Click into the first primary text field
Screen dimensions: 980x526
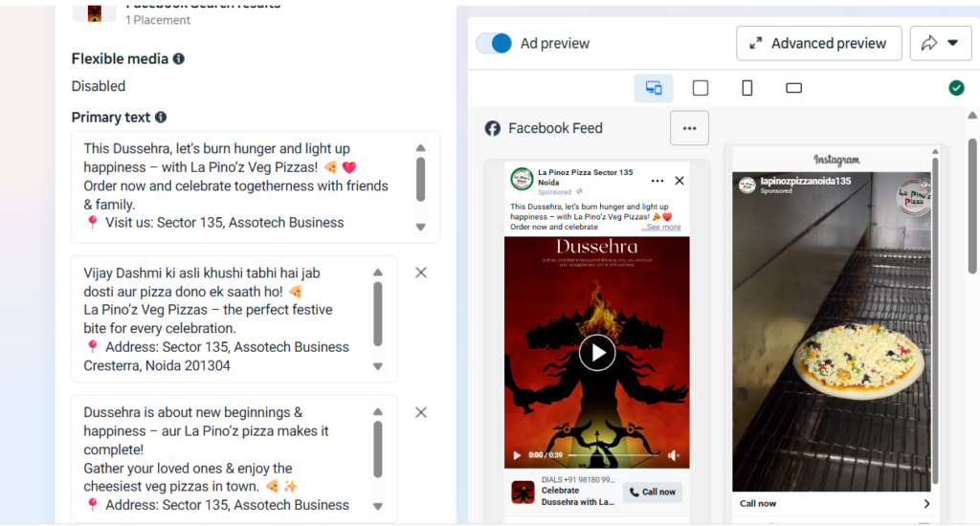pos(244,186)
